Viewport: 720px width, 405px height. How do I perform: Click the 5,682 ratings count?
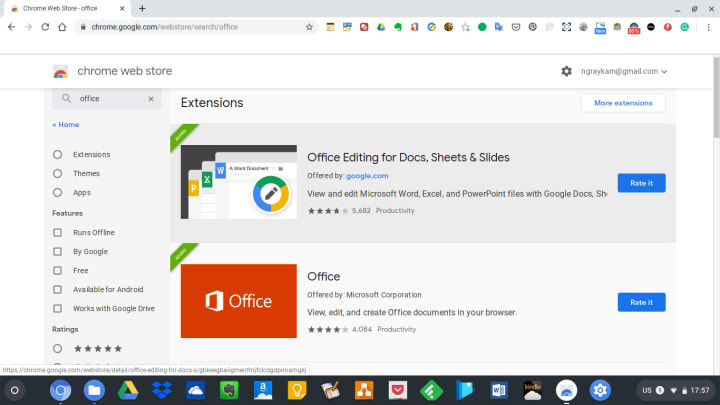(x=361, y=211)
